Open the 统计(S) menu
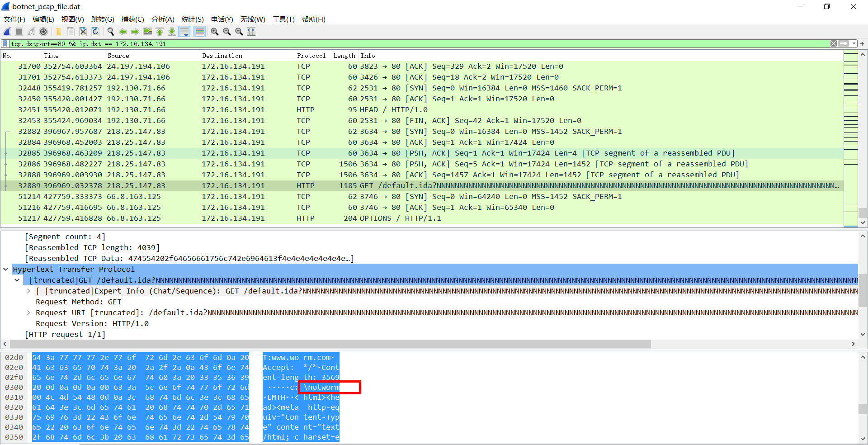 193,19
